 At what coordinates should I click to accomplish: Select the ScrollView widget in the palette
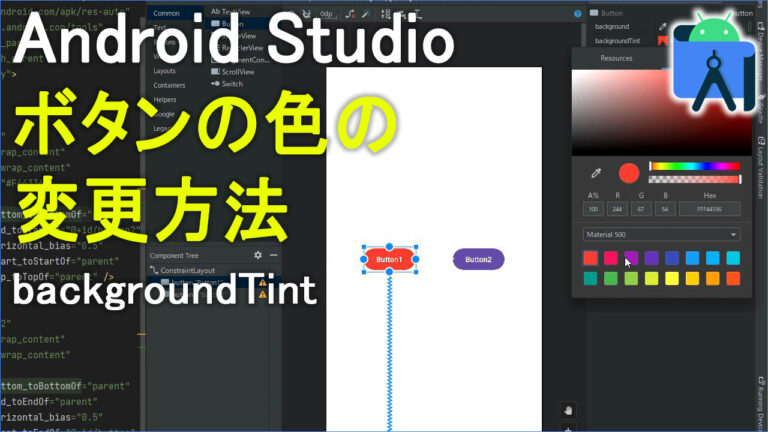[x=233, y=72]
